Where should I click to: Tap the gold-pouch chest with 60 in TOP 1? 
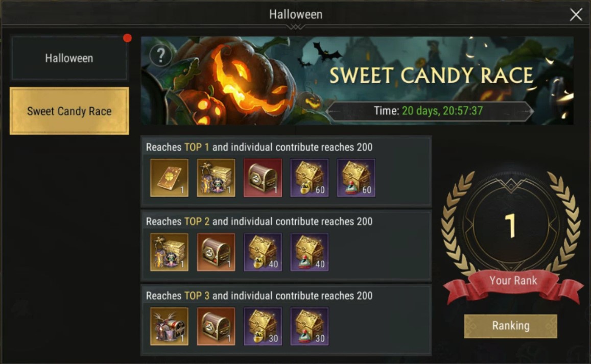[310, 178]
